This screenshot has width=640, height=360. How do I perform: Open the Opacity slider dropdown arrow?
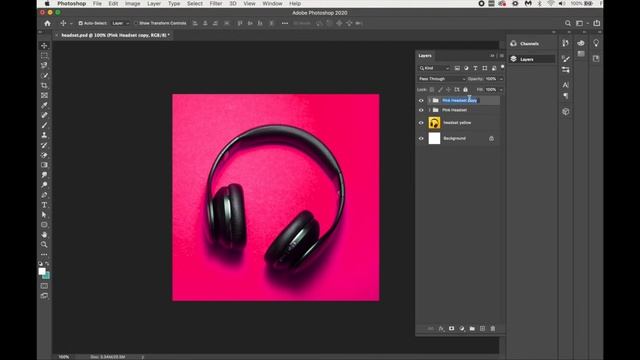click(x=501, y=79)
